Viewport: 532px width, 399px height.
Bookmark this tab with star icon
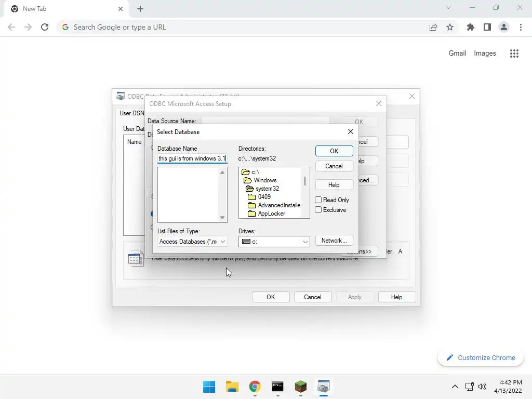pos(450,27)
